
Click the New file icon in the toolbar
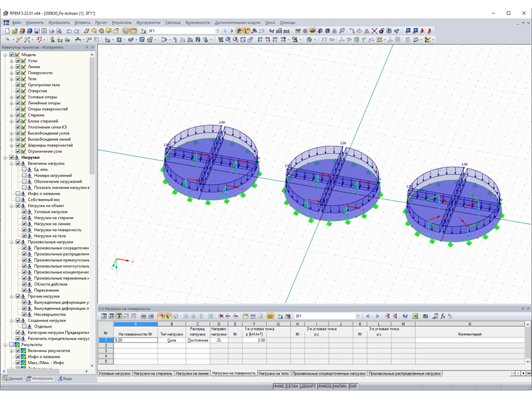7,31
